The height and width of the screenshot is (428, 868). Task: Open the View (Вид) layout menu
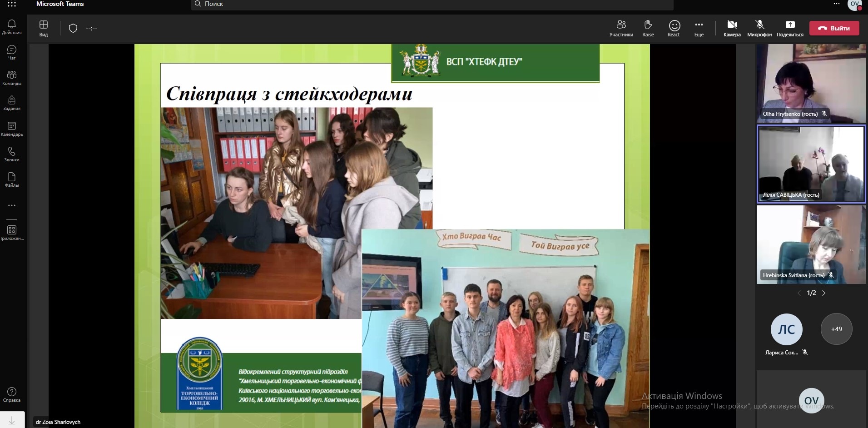(44, 28)
